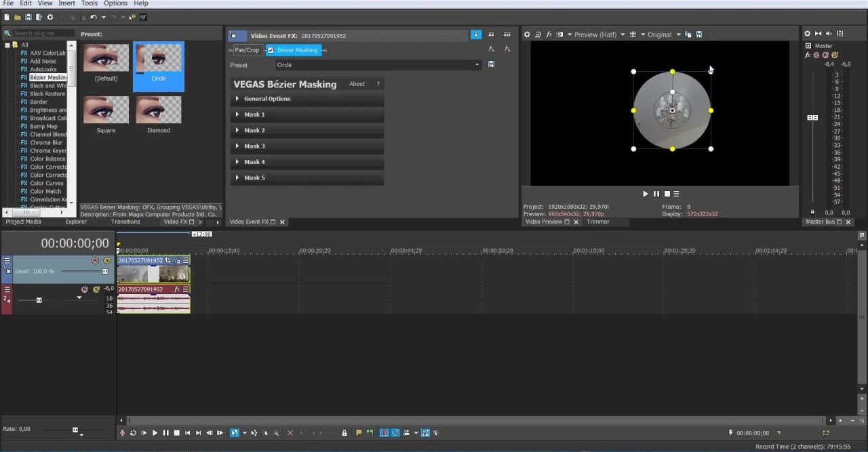Select the Square preset thumbnail
Screen dimensions: 868x452
pos(106,114)
